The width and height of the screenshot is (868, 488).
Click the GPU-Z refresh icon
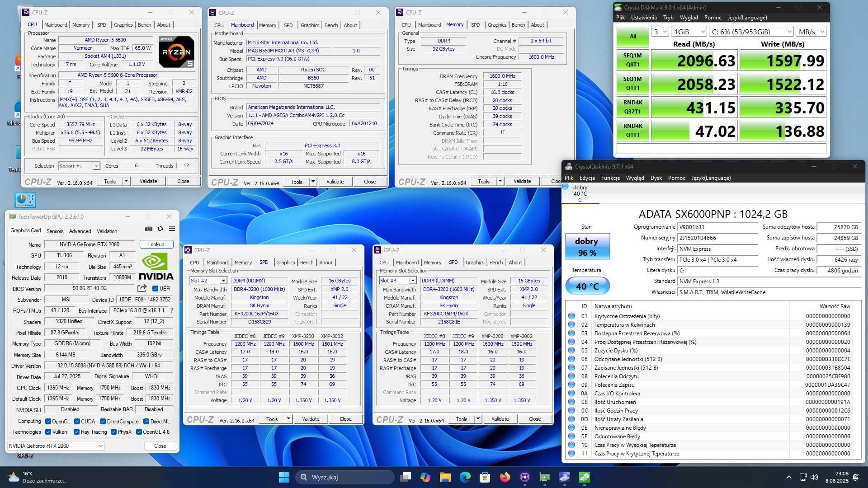coord(160,229)
